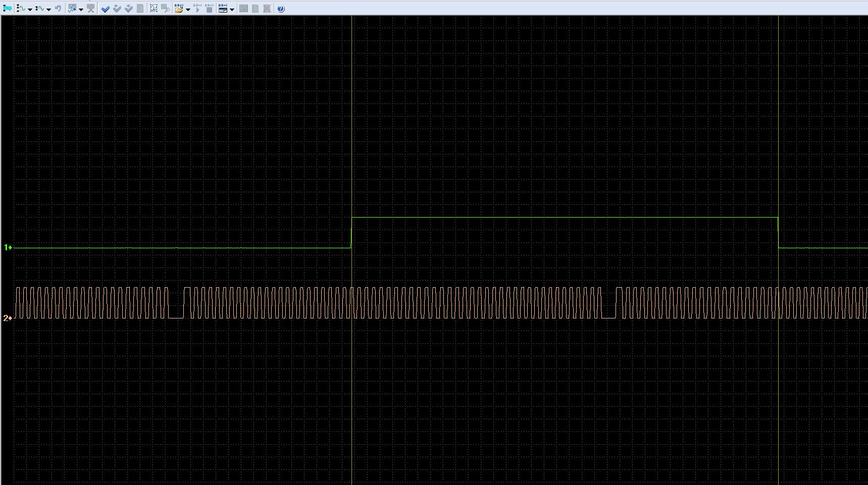The image size is (868, 485).
Task: Click the A:B+C stop icon
Action: [x=209, y=9]
